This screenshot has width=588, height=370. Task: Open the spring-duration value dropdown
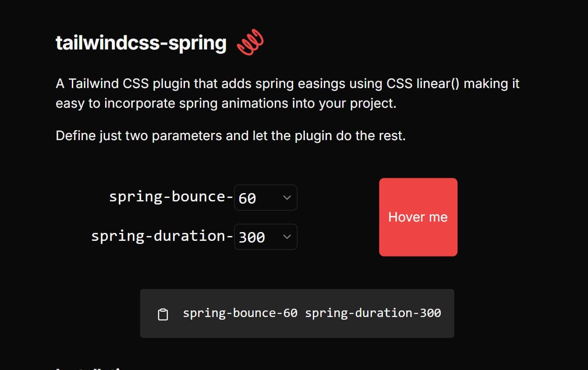[266, 236]
